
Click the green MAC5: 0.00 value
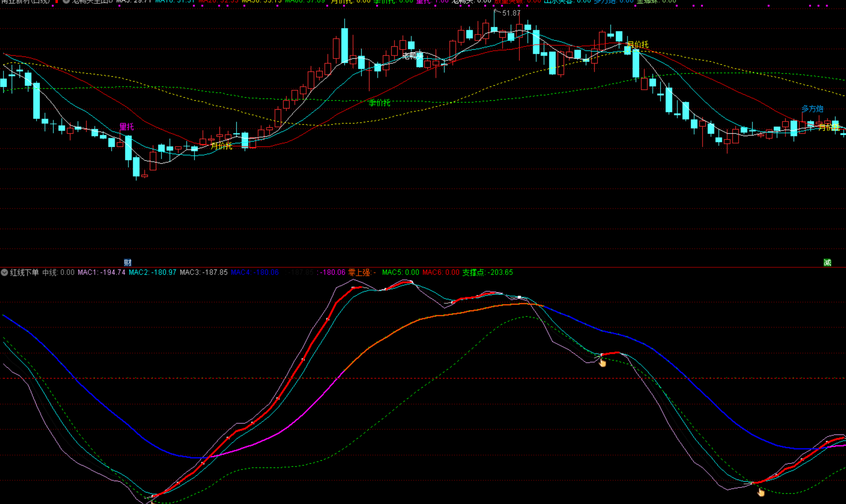coord(401,272)
